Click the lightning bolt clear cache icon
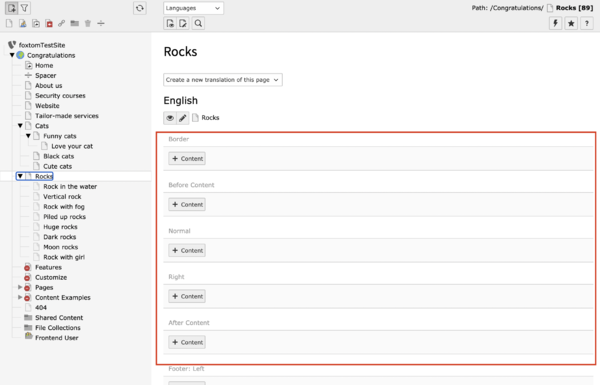600x385 pixels. [x=555, y=23]
